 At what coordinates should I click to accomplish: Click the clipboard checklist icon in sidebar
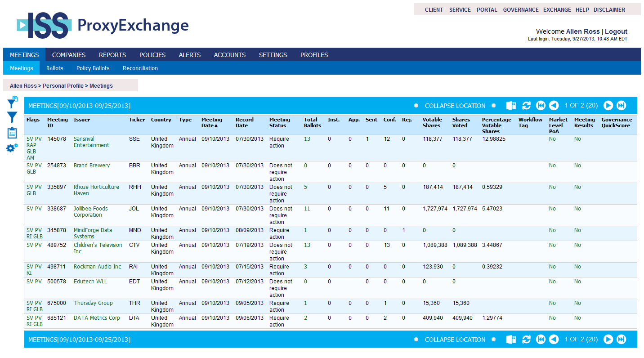pos(12,133)
